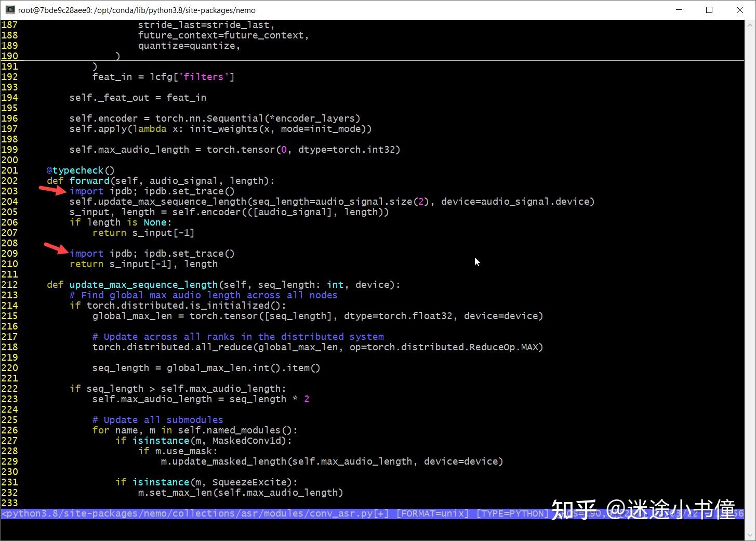756x541 pixels.
Task: Click 'global_max_len = torch.tensor' line
Action: coord(318,316)
